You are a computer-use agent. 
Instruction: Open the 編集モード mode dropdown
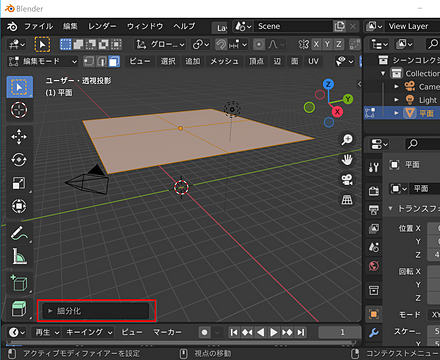[x=42, y=61]
